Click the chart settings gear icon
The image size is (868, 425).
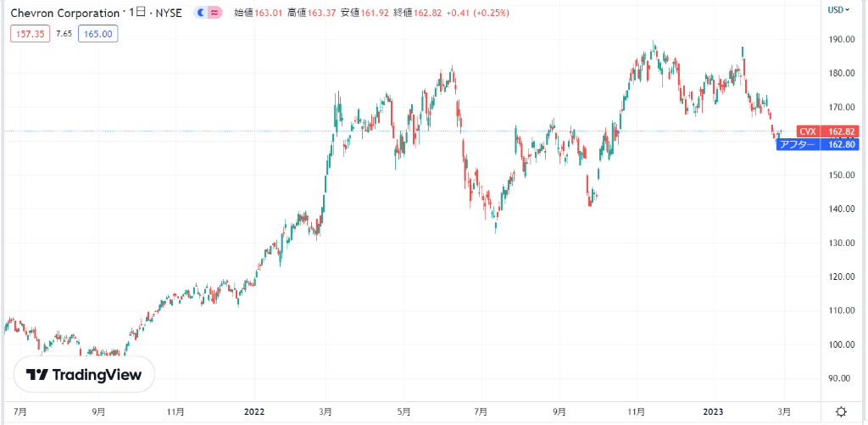point(840,411)
